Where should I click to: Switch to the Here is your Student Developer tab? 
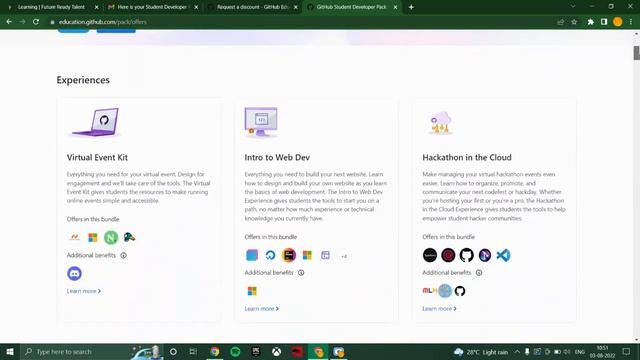tap(151, 7)
